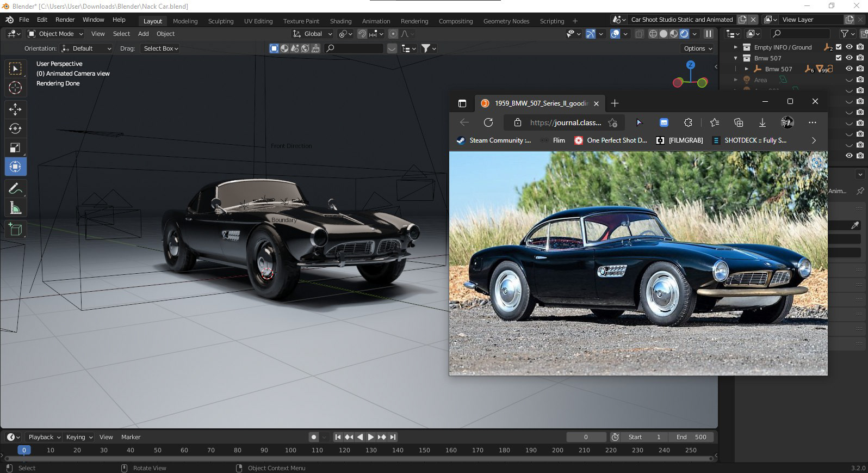Select the Cursor tool
Image resolution: width=868 pixels, height=473 pixels.
point(15,88)
